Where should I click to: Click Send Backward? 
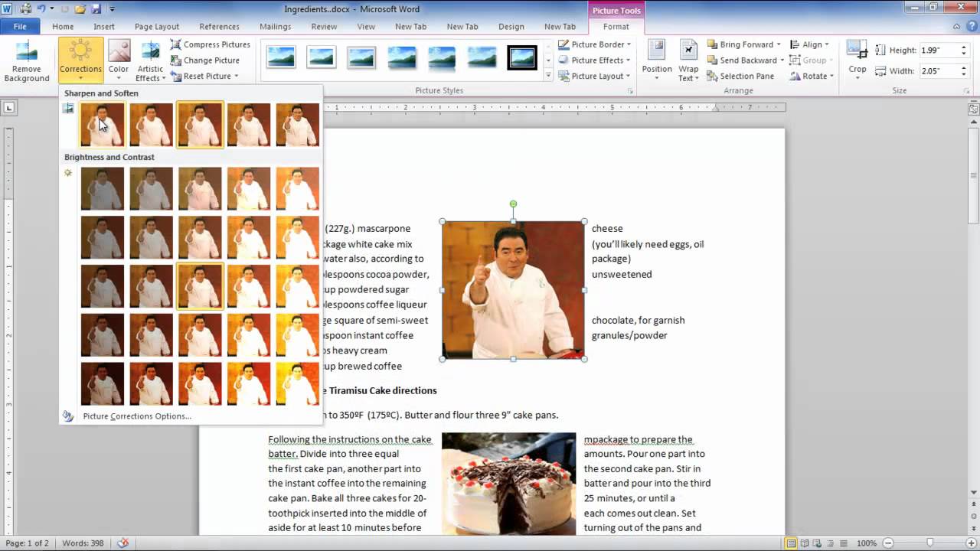click(745, 60)
